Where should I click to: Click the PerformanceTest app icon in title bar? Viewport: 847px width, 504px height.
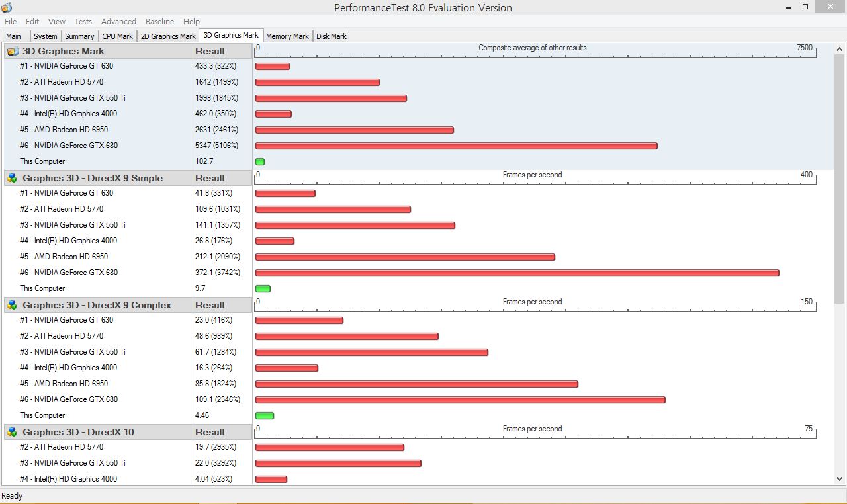click(x=7, y=7)
